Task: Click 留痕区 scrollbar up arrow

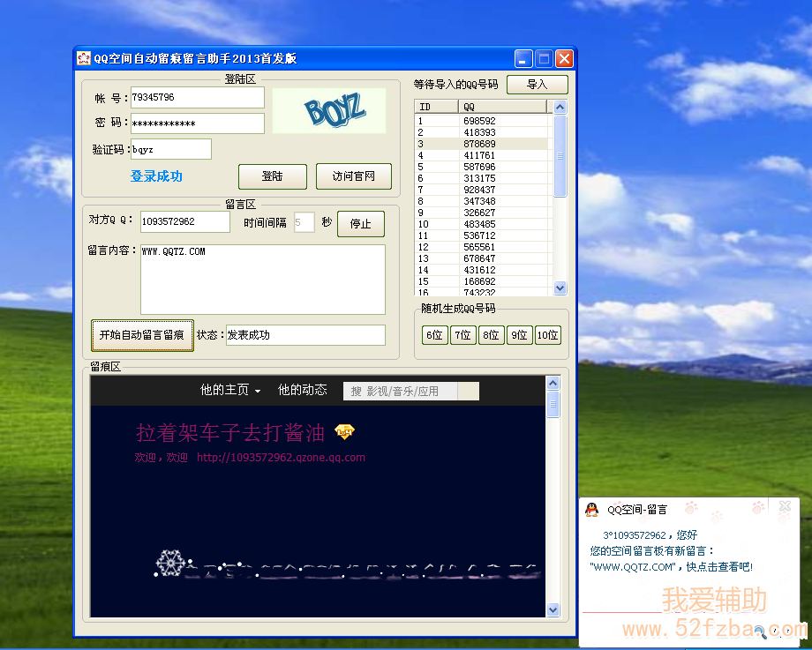Action: (553, 383)
